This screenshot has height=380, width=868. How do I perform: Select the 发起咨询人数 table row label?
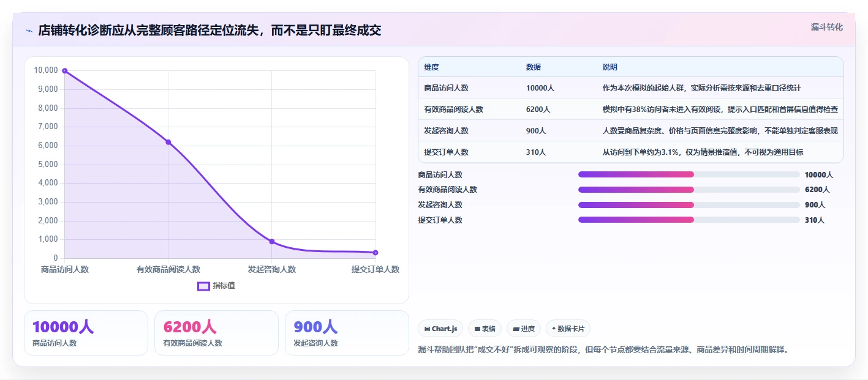tap(446, 131)
